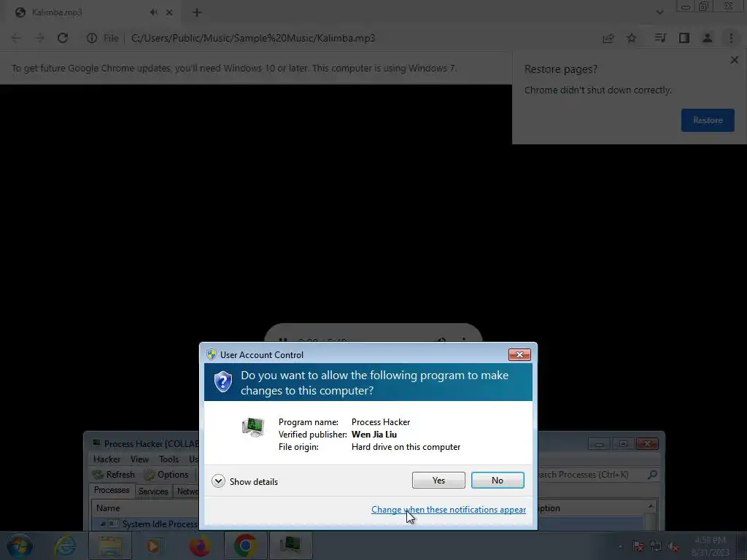Select System Idle Process row

point(159,524)
